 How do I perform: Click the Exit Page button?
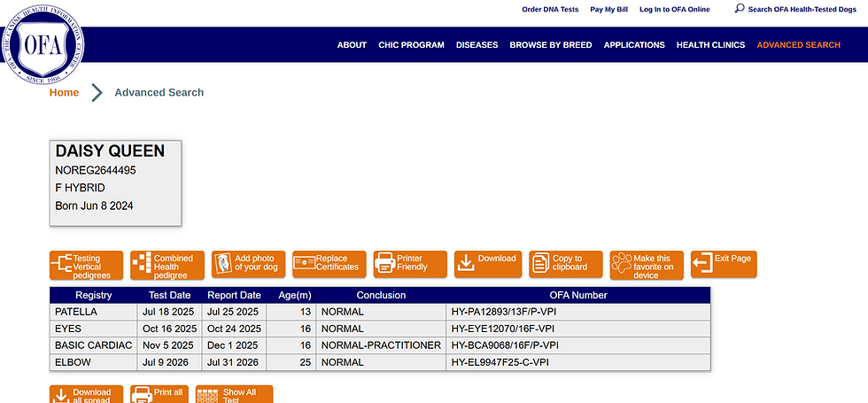pyautogui.click(x=724, y=264)
